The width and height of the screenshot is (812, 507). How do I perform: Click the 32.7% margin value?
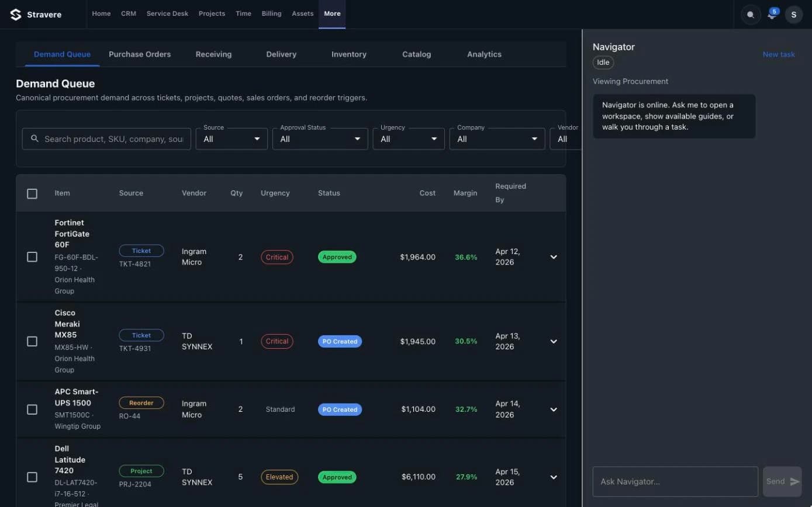coord(466,409)
